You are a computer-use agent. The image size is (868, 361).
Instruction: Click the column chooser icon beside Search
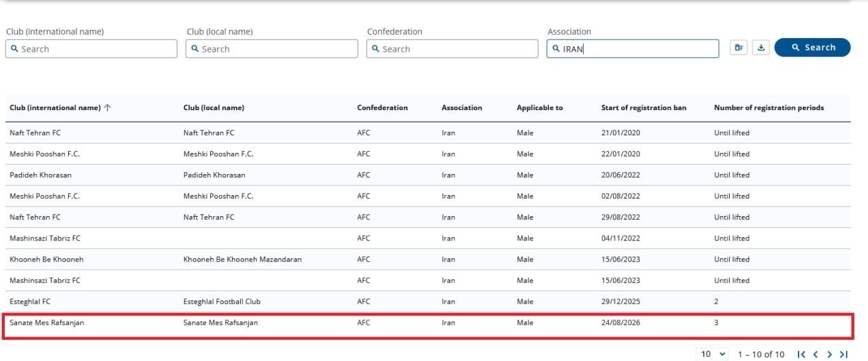point(739,48)
